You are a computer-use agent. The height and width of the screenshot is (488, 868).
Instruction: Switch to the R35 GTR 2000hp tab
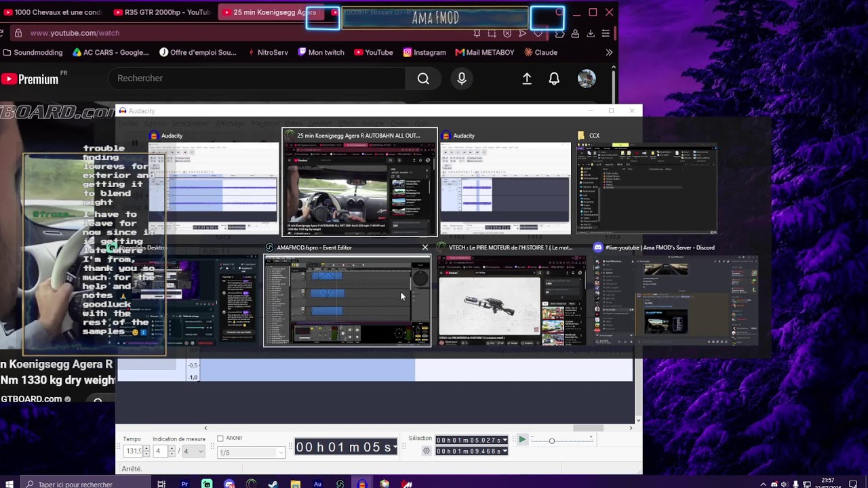point(162,12)
